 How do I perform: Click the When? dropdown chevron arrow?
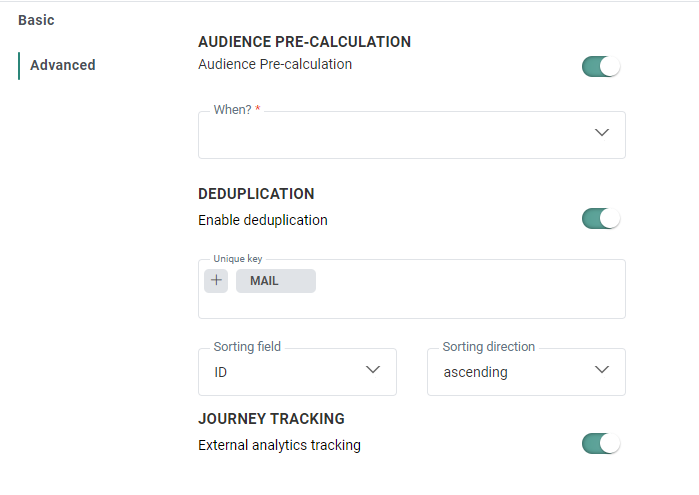coord(602,133)
